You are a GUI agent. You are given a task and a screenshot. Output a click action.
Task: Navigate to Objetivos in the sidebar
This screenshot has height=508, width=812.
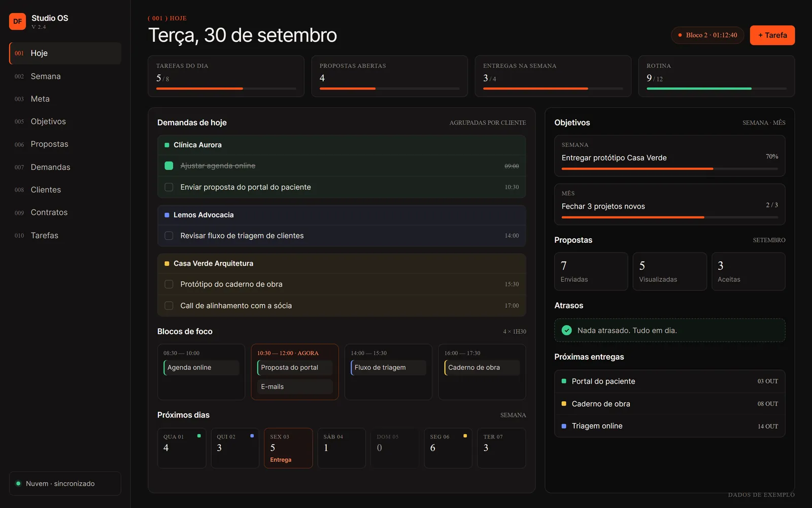pyautogui.click(x=65, y=121)
